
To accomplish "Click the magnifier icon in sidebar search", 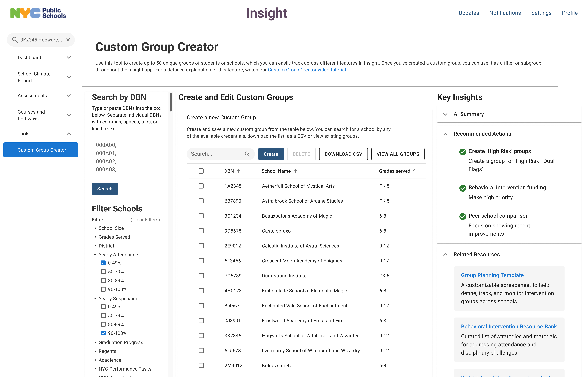I will (15, 40).
